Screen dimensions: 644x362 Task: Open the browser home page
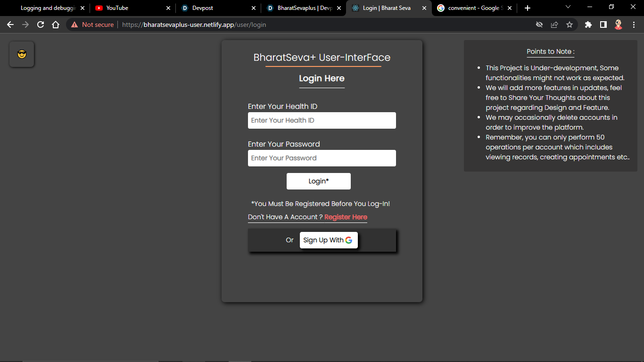[56, 25]
